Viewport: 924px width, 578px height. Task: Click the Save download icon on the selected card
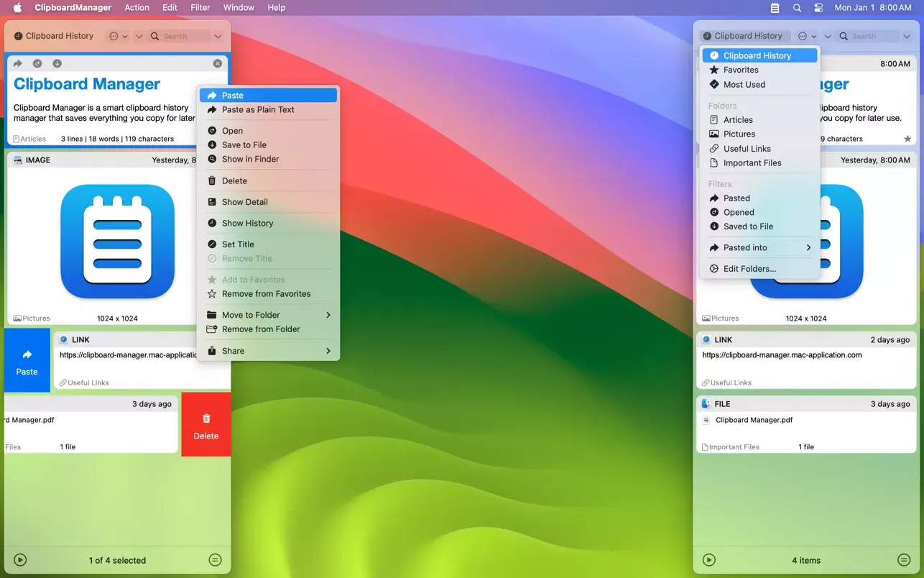[57, 63]
